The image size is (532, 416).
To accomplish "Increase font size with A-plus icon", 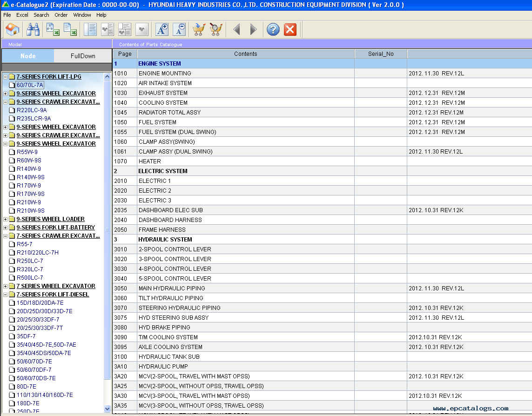I will pyautogui.click(x=162, y=29).
